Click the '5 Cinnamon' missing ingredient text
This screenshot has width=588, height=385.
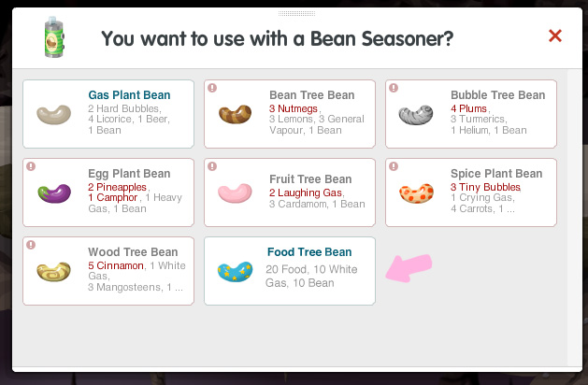[116, 265]
